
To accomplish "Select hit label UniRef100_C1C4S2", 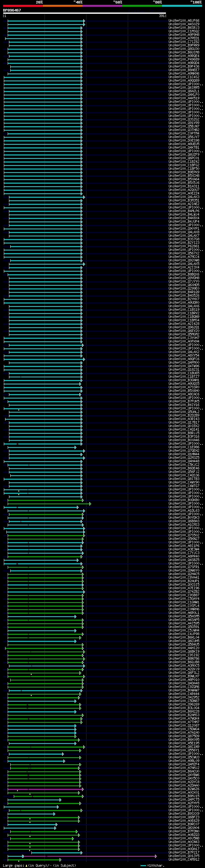I will (184, 77).
